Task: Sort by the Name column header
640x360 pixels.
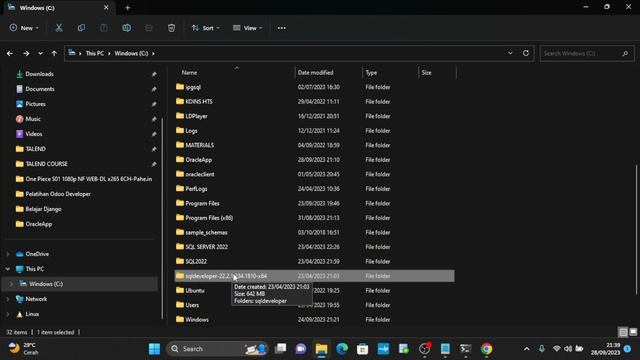Action: [x=189, y=73]
